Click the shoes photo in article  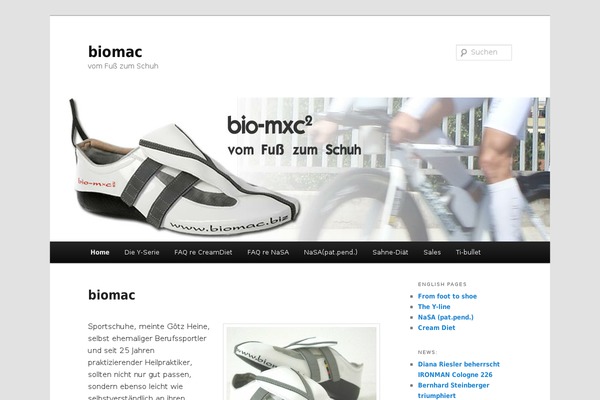302,363
